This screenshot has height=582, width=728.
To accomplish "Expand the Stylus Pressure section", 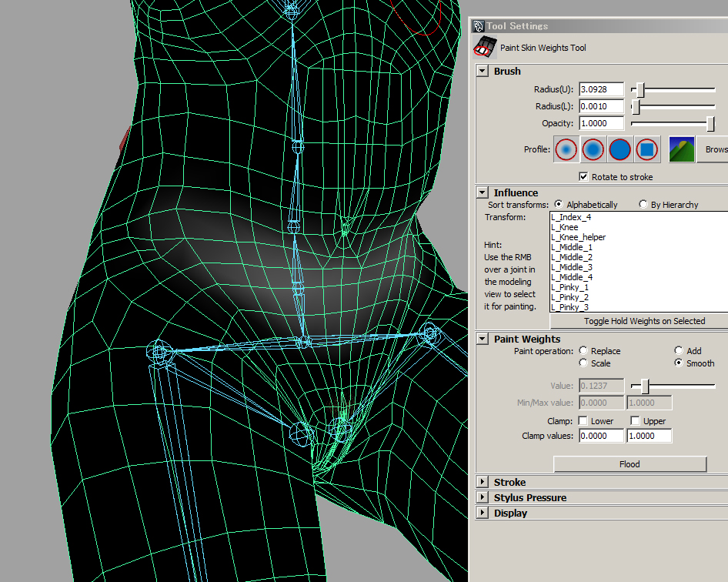I will (x=483, y=498).
